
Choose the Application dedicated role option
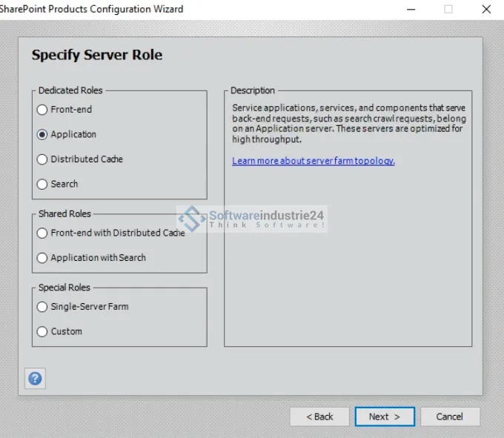(42, 134)
